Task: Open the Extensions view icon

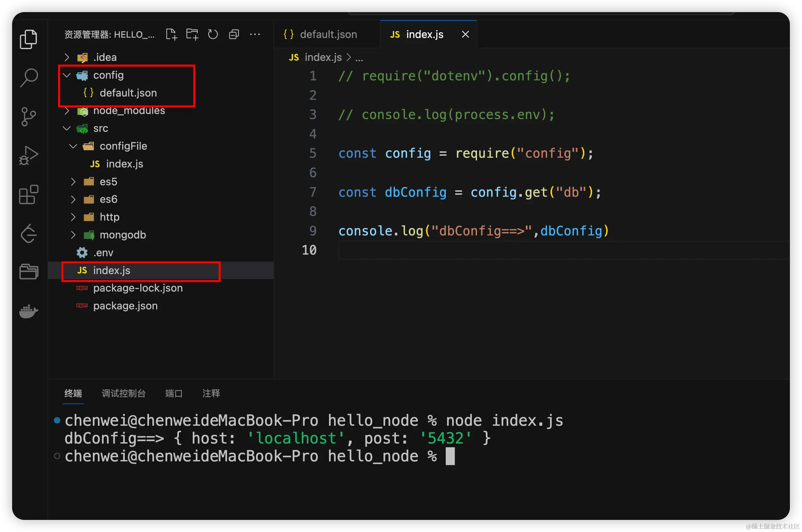Action: [x=29, y=194]
